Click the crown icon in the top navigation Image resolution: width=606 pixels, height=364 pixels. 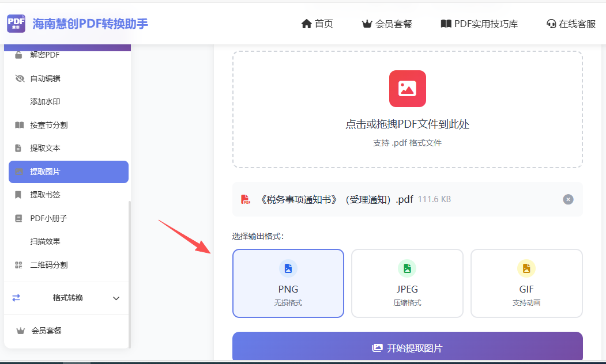click(x=367, y=24)
